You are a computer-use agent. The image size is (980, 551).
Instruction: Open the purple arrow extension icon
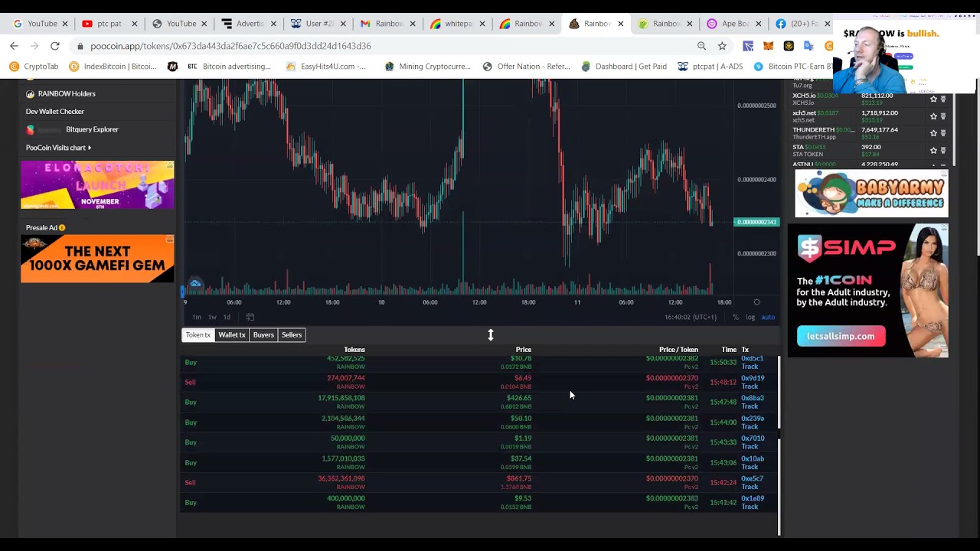click(x=748, y=46)
